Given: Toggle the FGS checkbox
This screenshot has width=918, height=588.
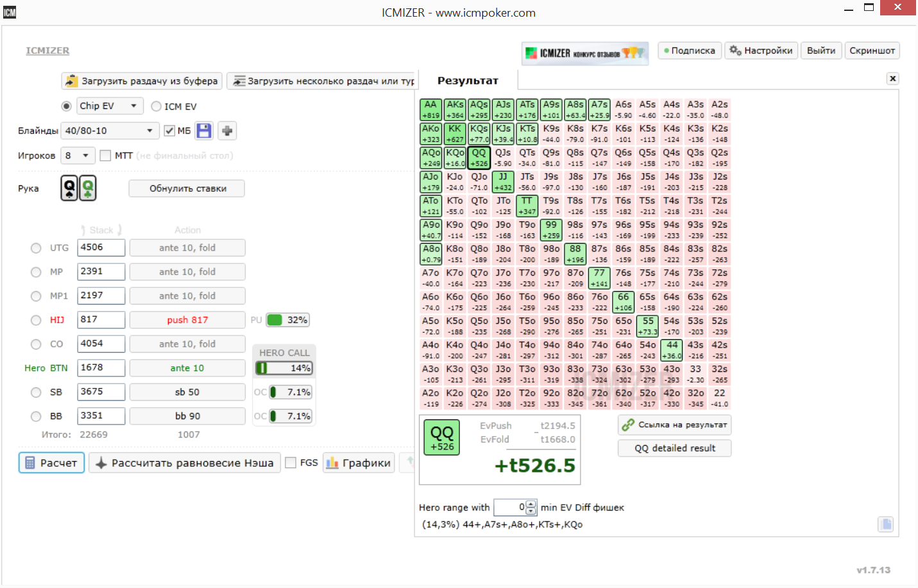Looking at the screenshot, I should [291, 462].
